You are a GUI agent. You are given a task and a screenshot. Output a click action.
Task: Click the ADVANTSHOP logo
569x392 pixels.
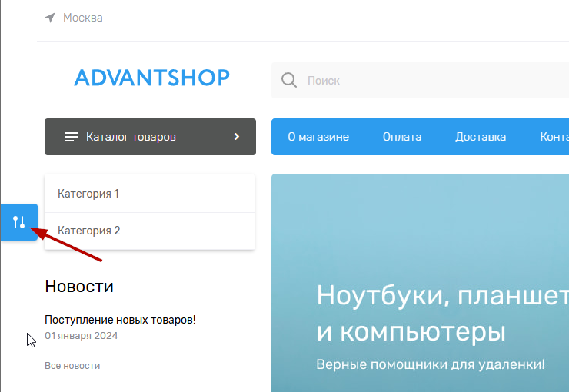[151, 78]
